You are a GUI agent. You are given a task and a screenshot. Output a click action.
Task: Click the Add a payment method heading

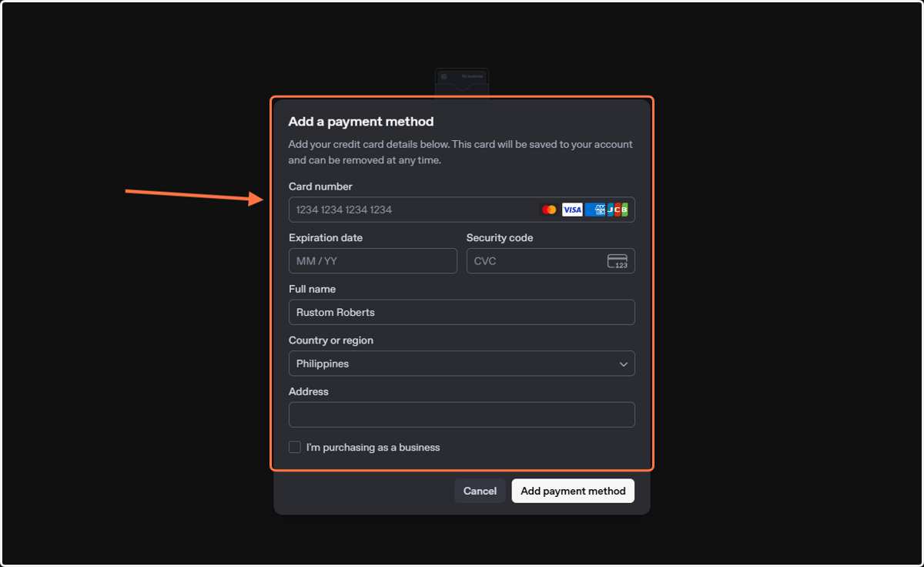pos(361,121)
